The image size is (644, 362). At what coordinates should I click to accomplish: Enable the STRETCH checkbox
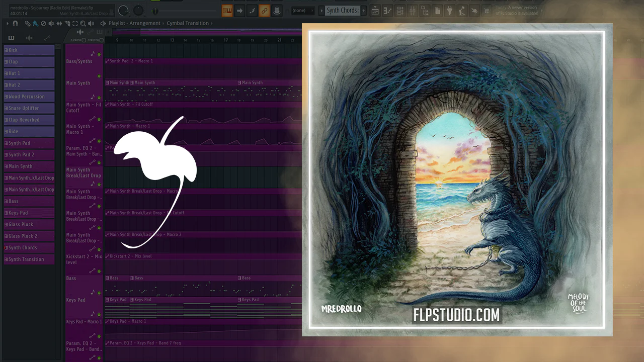coord(101,40)
